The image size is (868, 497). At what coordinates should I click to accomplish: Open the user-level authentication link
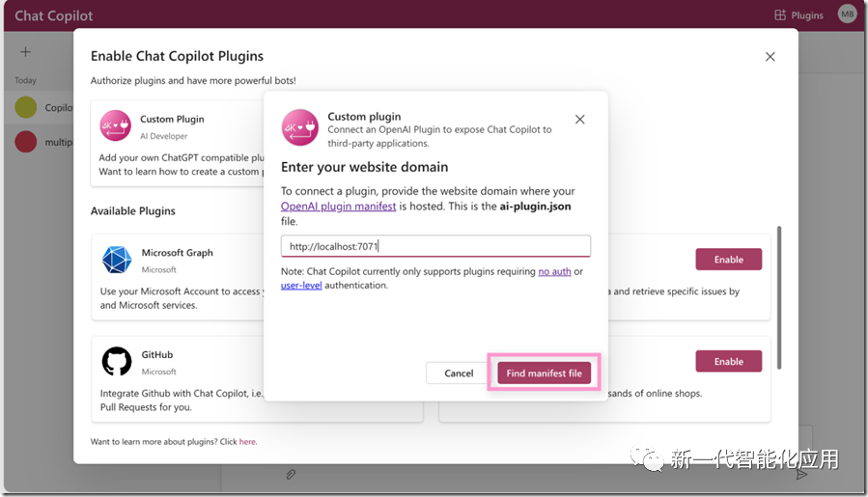(x=301, y=285)
